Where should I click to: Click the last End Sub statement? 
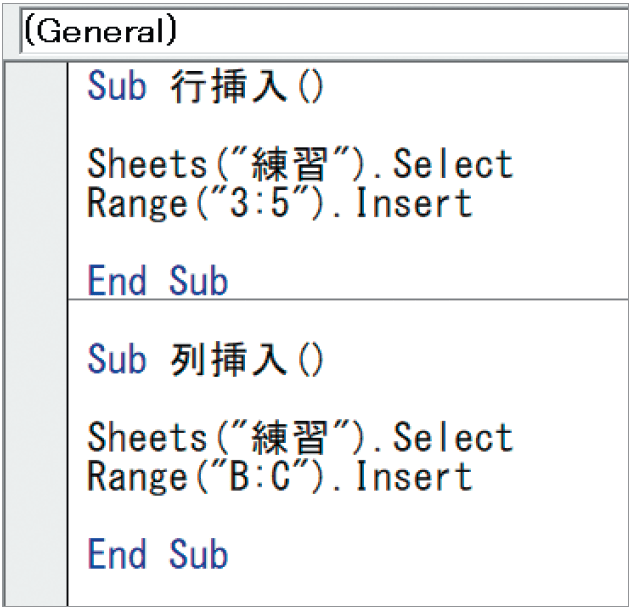pos(158,553)
